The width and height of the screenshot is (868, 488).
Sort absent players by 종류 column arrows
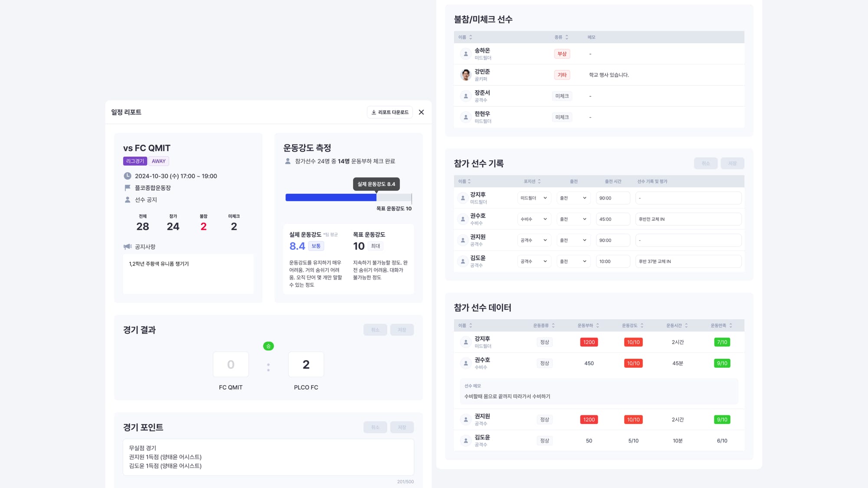coord(566,37)
